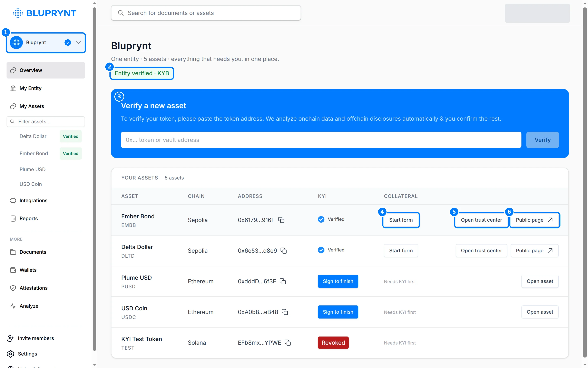Viewport: 588px width, 368px height.
Task: Click the Revoked badge for KYI Test Token
Action: click(x=333, y=342)
